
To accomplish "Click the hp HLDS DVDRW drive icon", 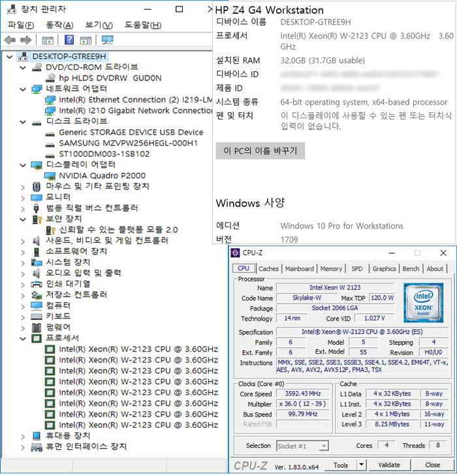I will click(50, 78).
